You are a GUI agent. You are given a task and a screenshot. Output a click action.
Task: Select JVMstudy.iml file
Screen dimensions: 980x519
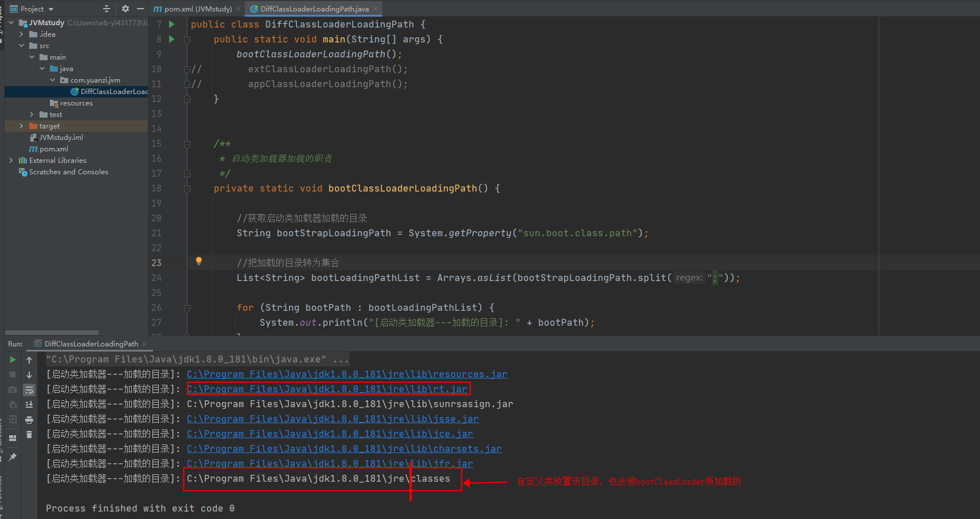pos(56,138)
